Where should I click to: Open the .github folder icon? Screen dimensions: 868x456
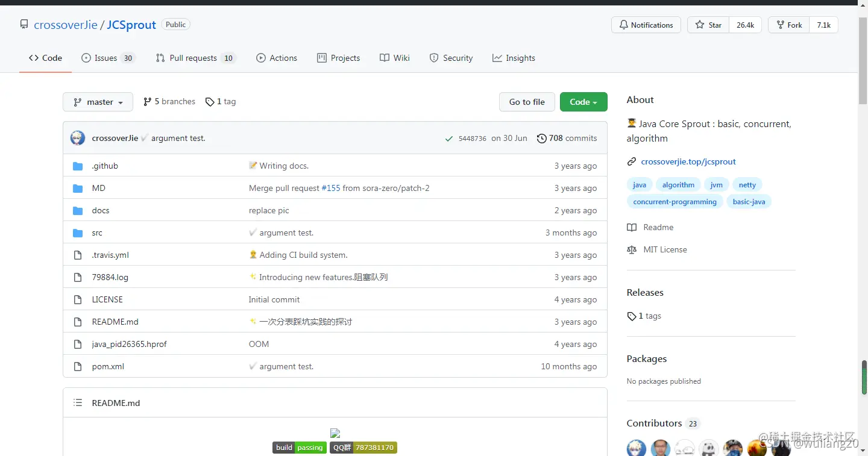click(78, 166)
